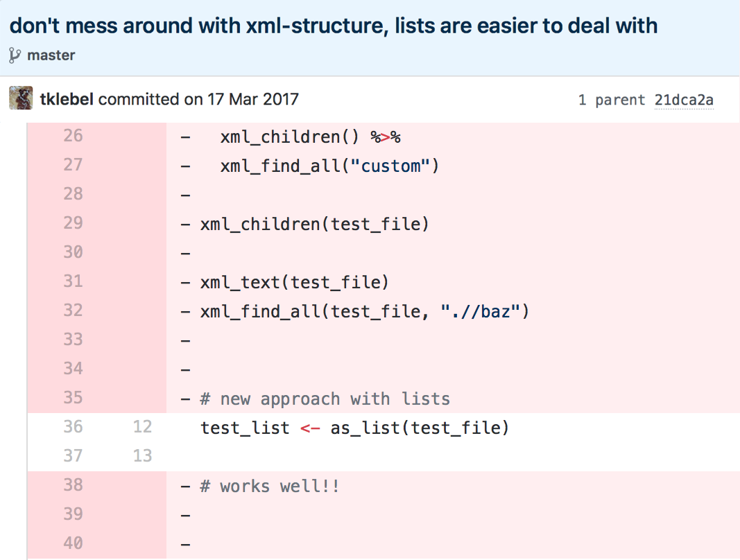Select old line number 26
This screenshot has width=740, height=560.
click(x=73, y=136)
